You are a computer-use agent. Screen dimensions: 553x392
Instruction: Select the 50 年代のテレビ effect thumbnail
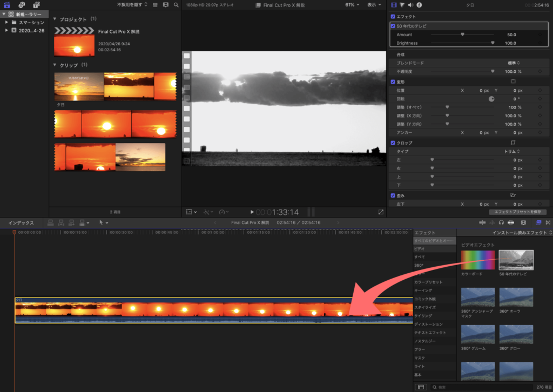pos(516,260)
